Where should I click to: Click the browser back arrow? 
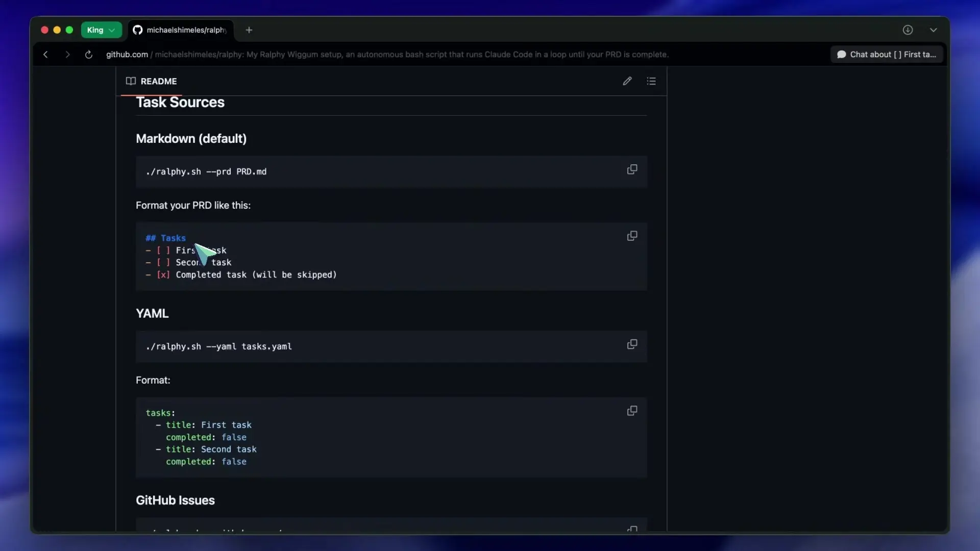(x=45, y=55)
